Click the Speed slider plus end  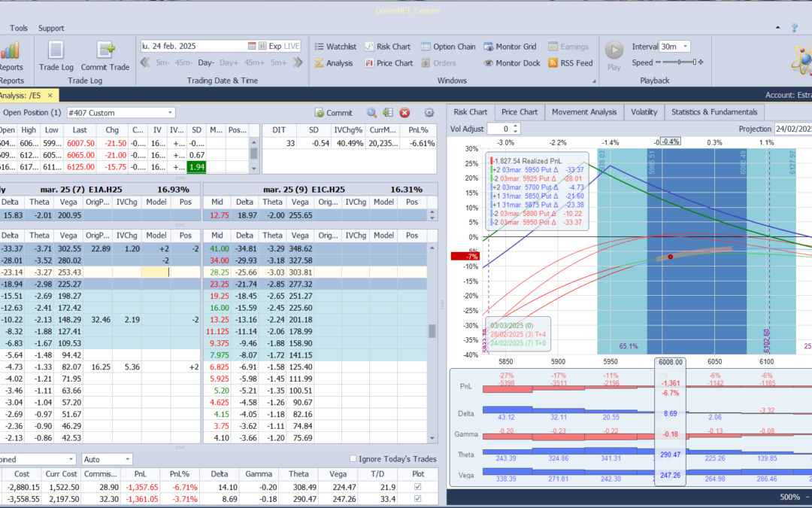click(701, 62)
